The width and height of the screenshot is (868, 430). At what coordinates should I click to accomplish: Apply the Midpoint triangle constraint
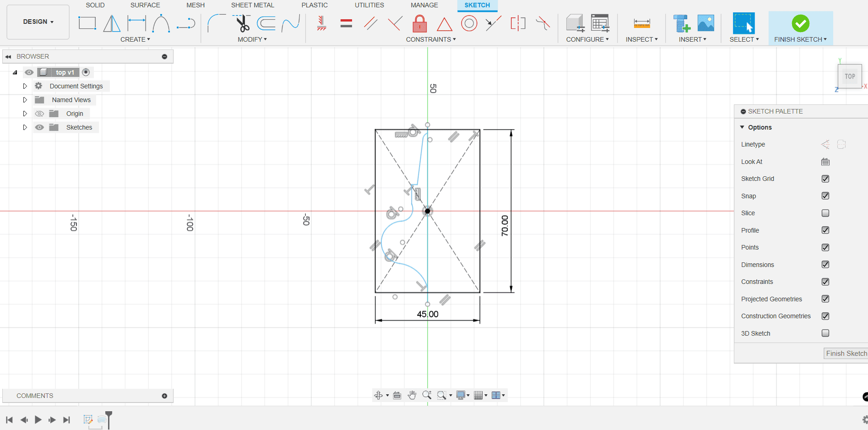pyautogui.click(x=444, y=24)
